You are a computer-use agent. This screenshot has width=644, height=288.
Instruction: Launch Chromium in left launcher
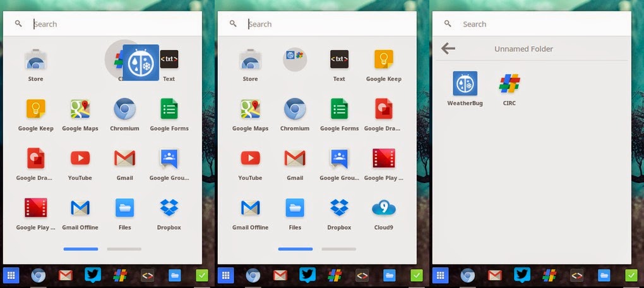click(x=124, y=109)
